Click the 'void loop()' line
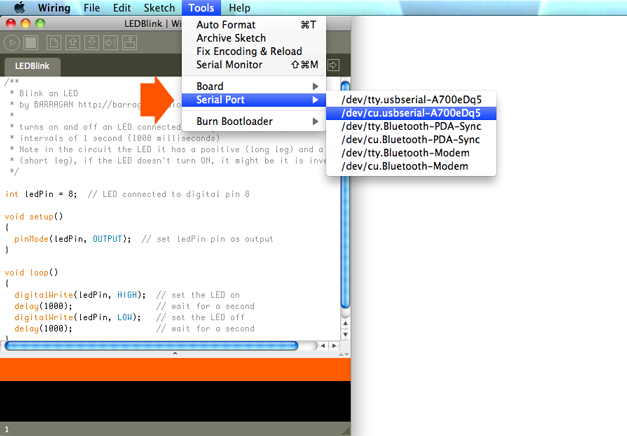Viewport: 627px width, 436px height. [x=32, y=273]
